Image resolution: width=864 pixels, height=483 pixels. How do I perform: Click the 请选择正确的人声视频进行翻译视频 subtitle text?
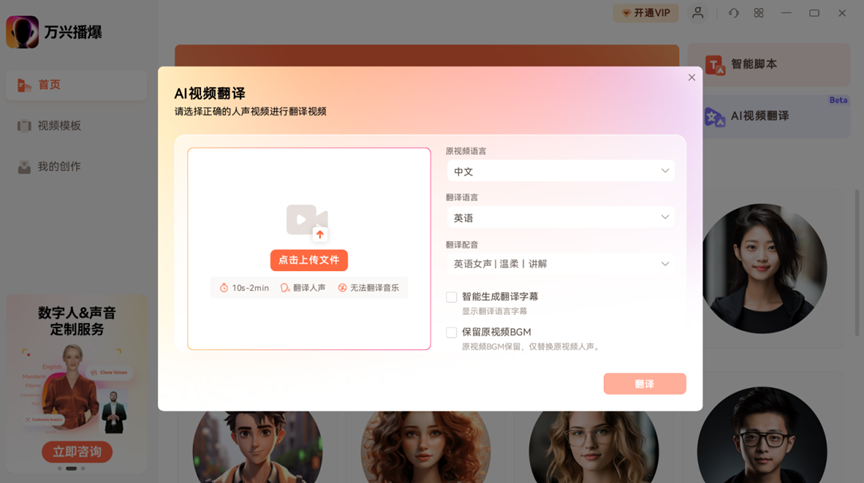(250, 111)
